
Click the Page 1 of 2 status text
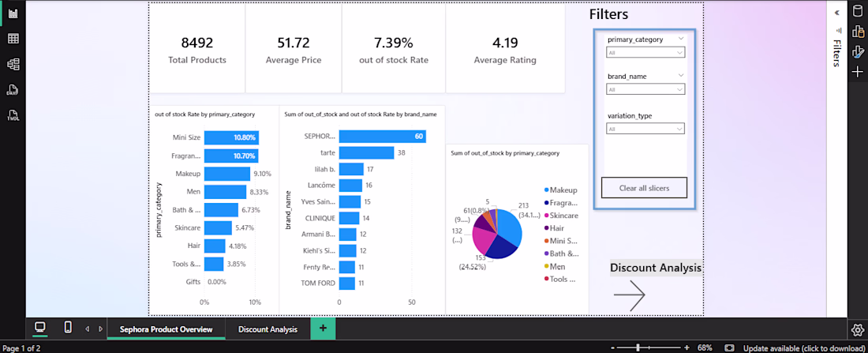pos(22,348)
